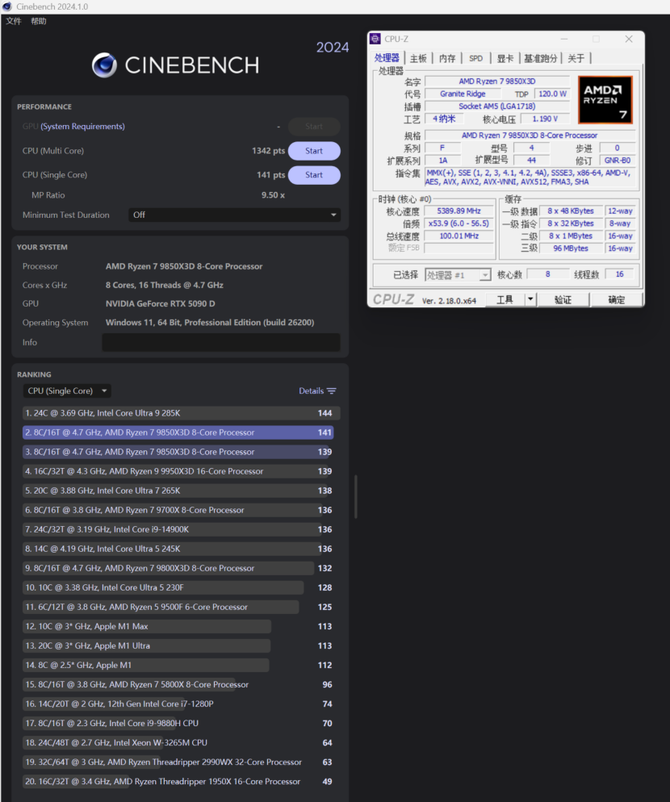Expand the CPU (Single Core) ranking dropdown

click(x=67, y=391)
